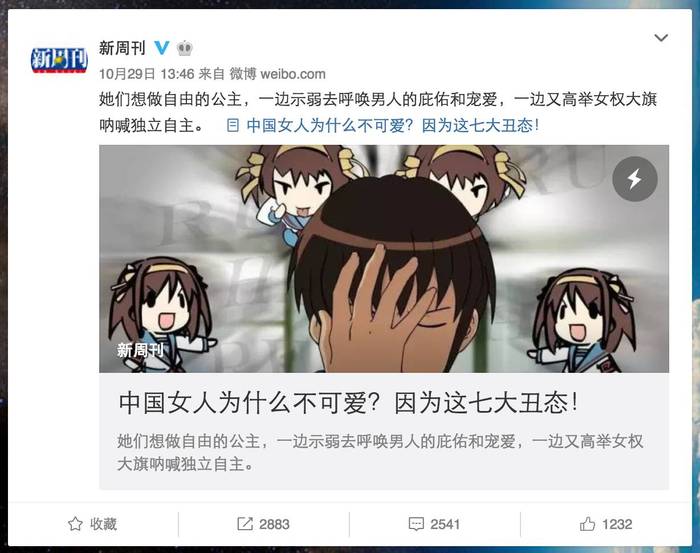
Task: Click the star icon beside 收藏
Action: (x=75, y=524)
